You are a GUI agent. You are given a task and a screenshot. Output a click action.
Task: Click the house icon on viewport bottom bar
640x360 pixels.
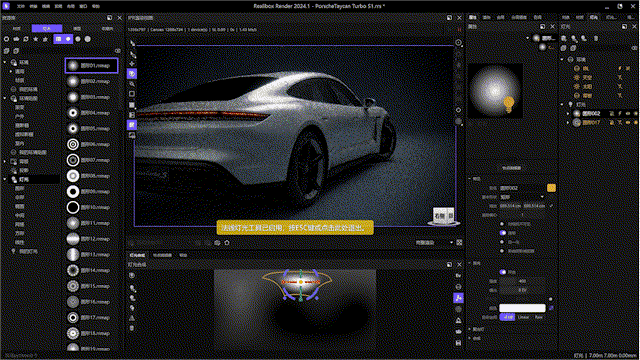click(227, 243)
